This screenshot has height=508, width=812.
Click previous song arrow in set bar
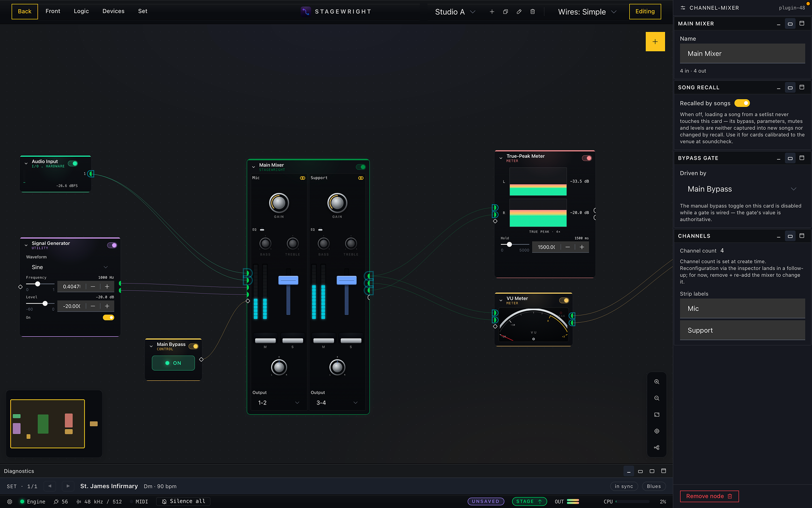pyautogui.click(x=49, y=486)
